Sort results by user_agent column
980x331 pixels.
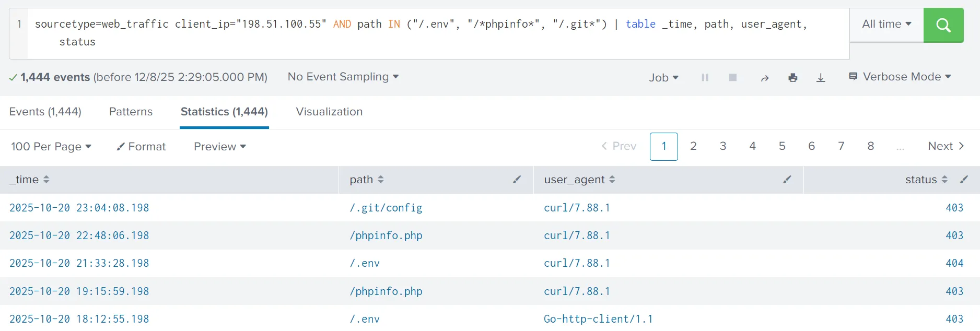coord(579,180)
